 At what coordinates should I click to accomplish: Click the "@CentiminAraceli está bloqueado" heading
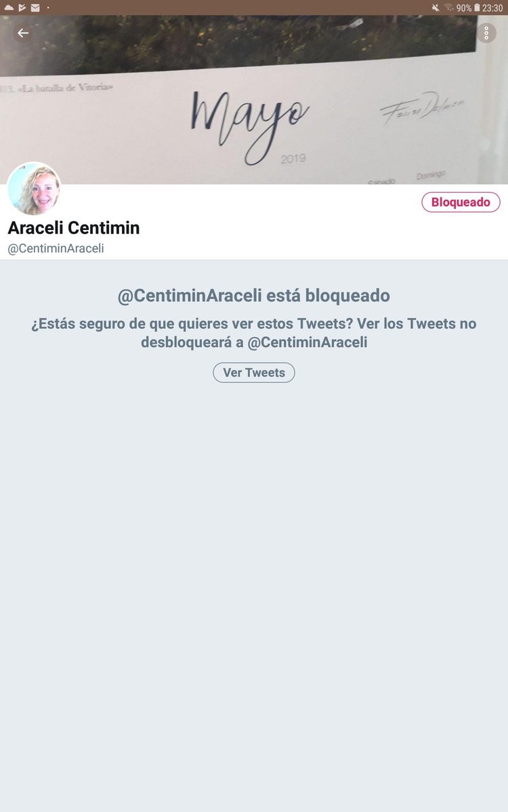point(254,296)
